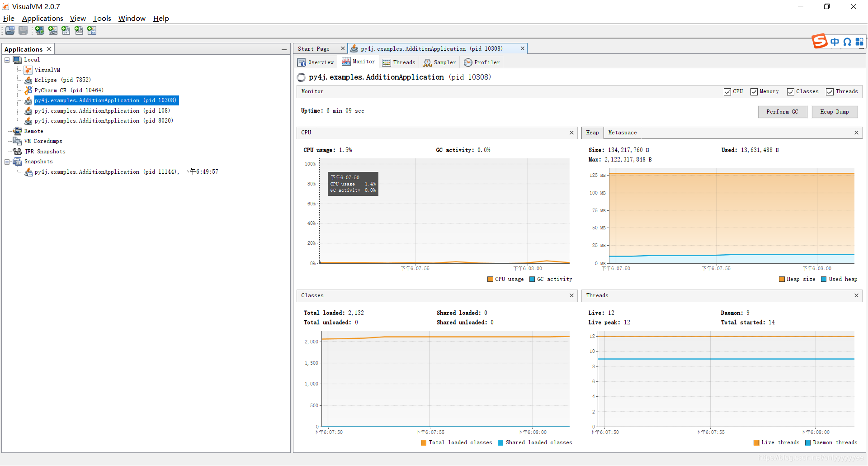Close the Heap chart panel
The height and width of the screenshot is (466, 868).
pos(856,133)
